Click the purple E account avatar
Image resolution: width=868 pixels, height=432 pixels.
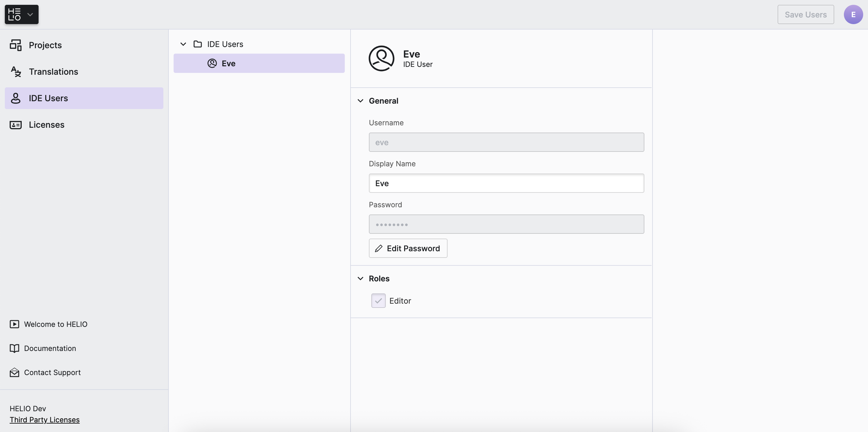click(853, 14)
